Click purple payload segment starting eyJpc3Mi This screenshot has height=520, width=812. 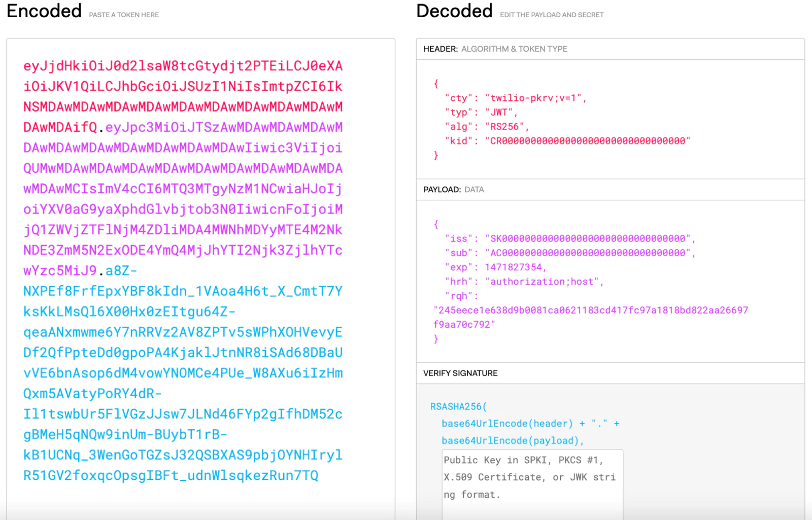click(x=224, y=127)
